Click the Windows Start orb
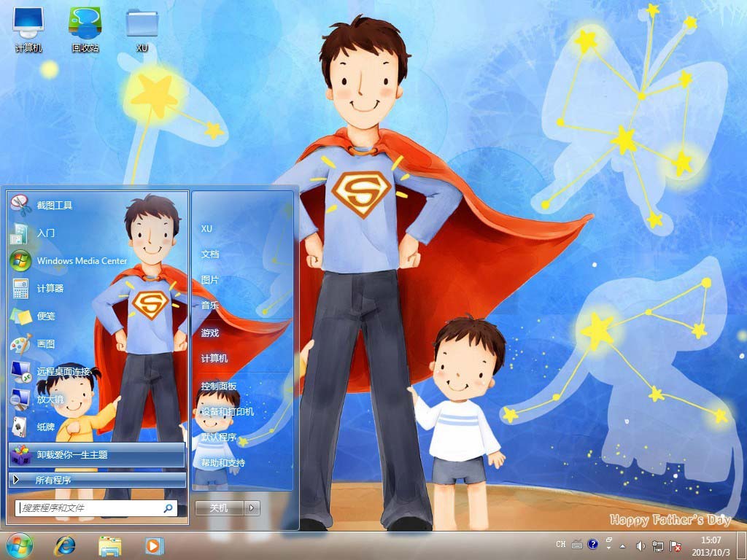Viewport: 747px width, 560px height. click(x=20, y=545)
